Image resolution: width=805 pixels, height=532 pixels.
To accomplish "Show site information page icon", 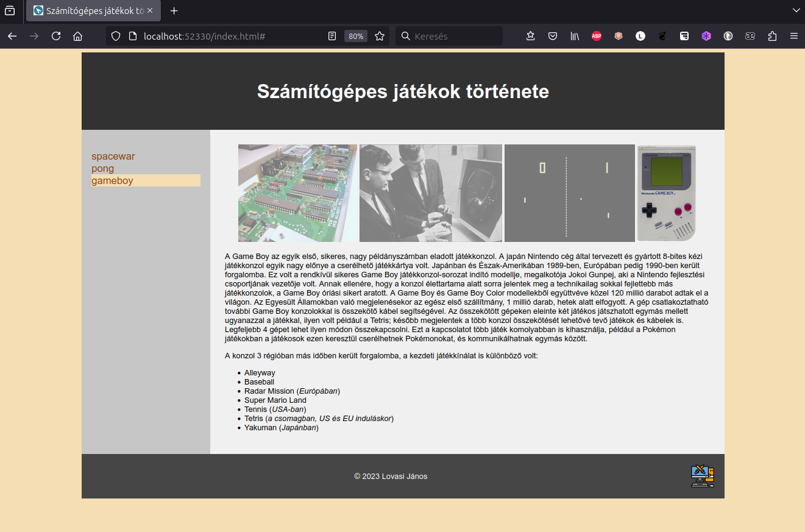I will [x=132, y=36].
